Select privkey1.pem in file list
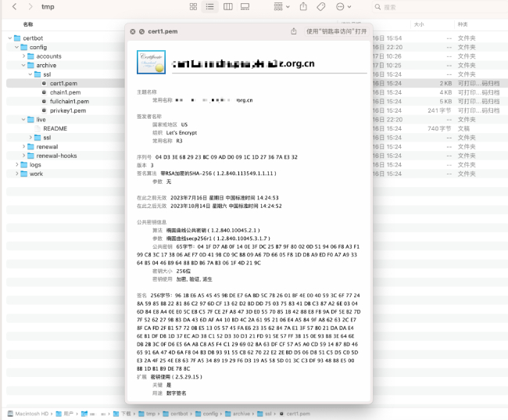The width and height of the screenshot is (508, 420). (x=67, y=110)
